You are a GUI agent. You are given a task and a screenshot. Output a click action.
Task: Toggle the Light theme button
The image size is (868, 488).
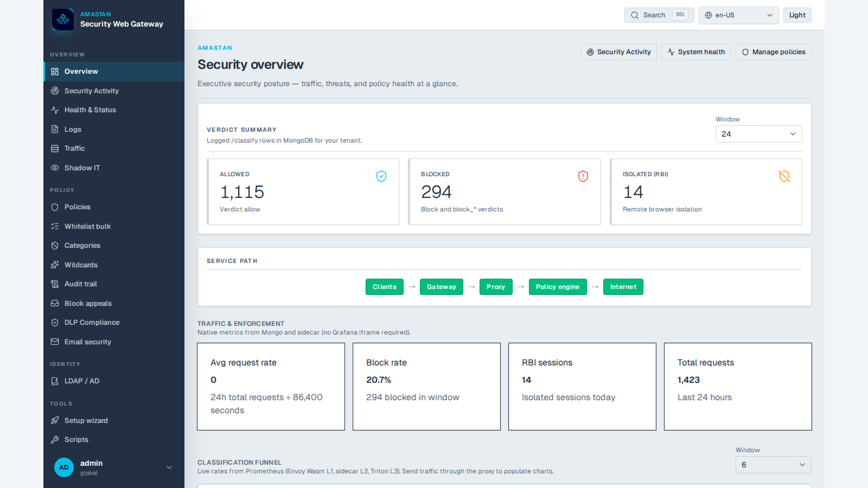(797, 15)
